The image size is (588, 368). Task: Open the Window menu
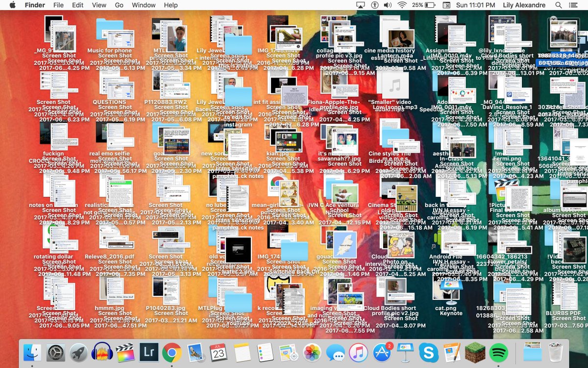coord(144,5)
